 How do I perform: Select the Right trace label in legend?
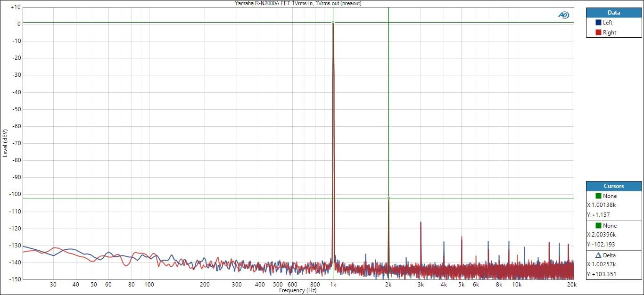(609, 33)
